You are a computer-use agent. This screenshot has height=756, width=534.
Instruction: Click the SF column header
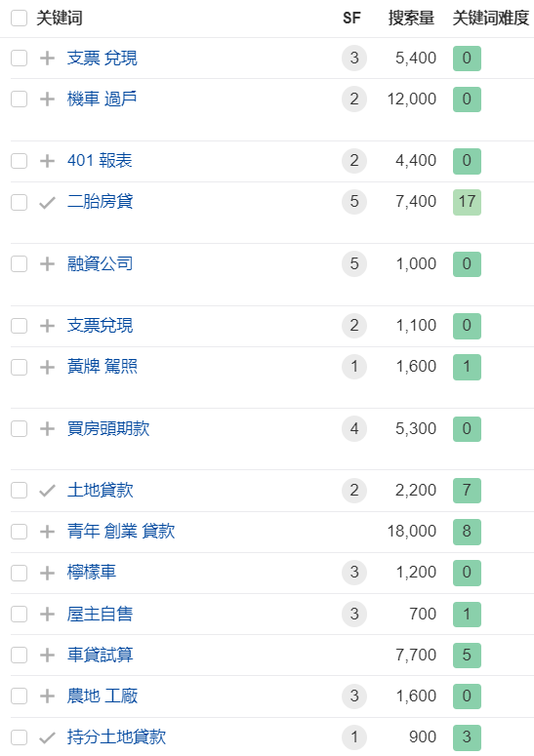[351, 19]
